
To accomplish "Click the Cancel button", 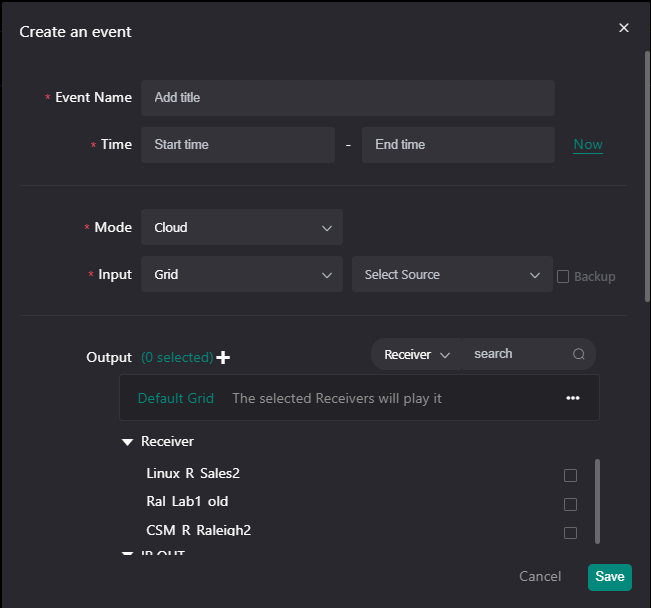I will (x=540, y=576).
